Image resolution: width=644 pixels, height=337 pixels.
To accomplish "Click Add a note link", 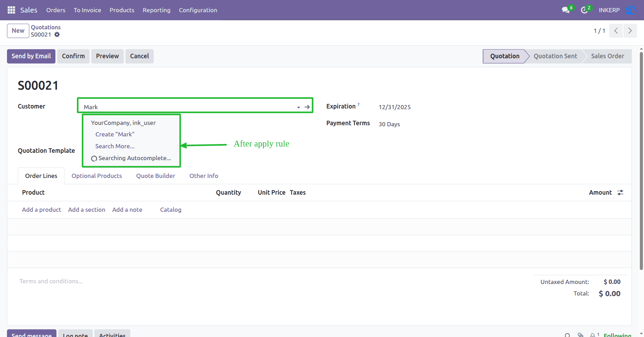I will point(127,210).
